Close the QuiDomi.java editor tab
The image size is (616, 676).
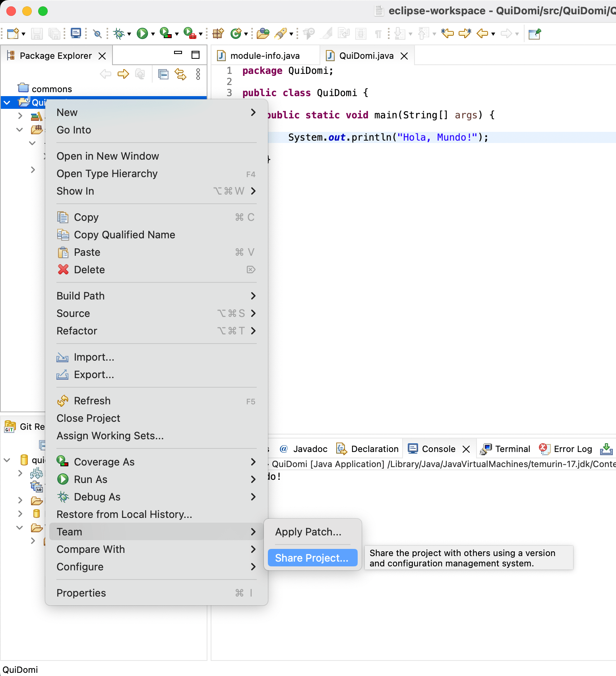[x=404, y=56]
